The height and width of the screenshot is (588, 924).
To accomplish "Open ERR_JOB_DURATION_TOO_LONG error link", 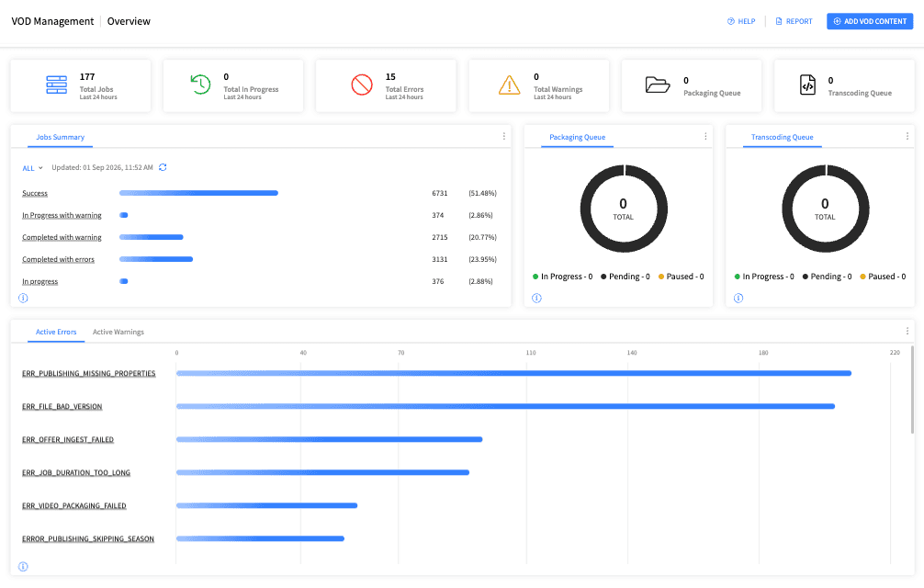I will click(x=76, y=472).
